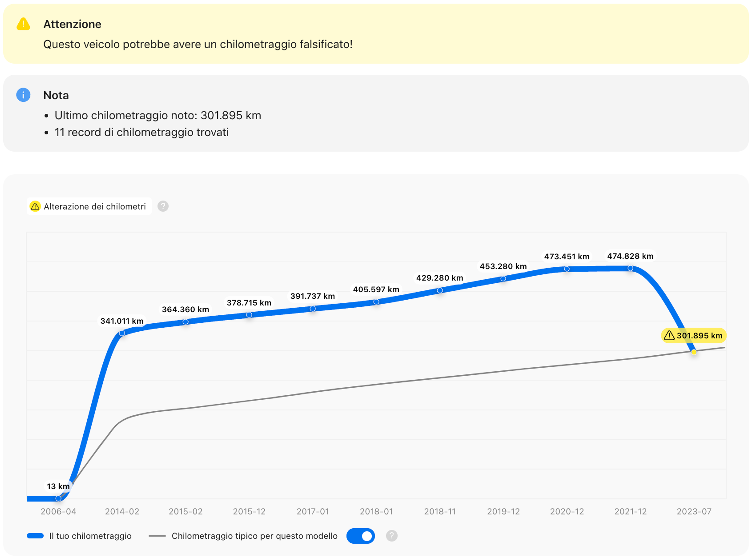
Task: Select the 13 km data point
Action: coord(58,499)
